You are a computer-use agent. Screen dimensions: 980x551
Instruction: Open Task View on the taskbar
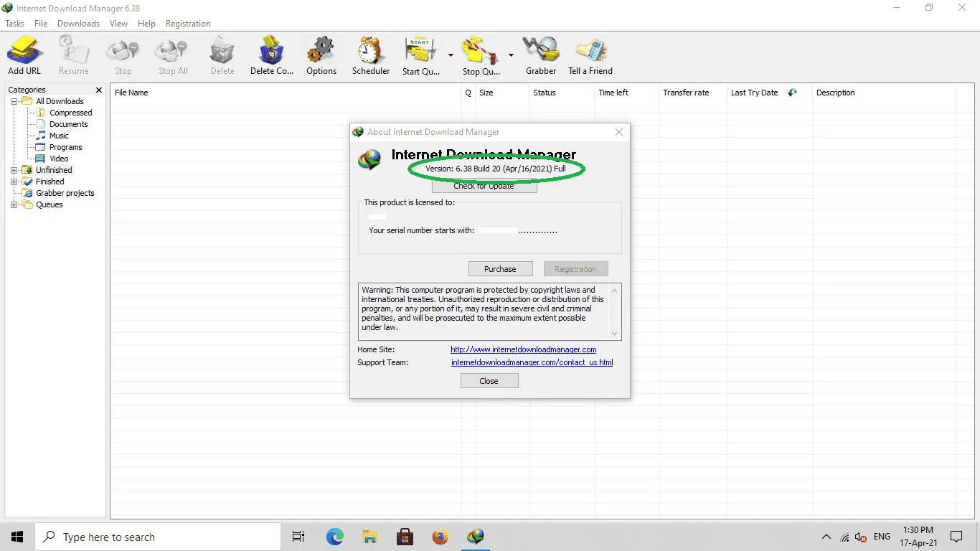pos(298,537)
